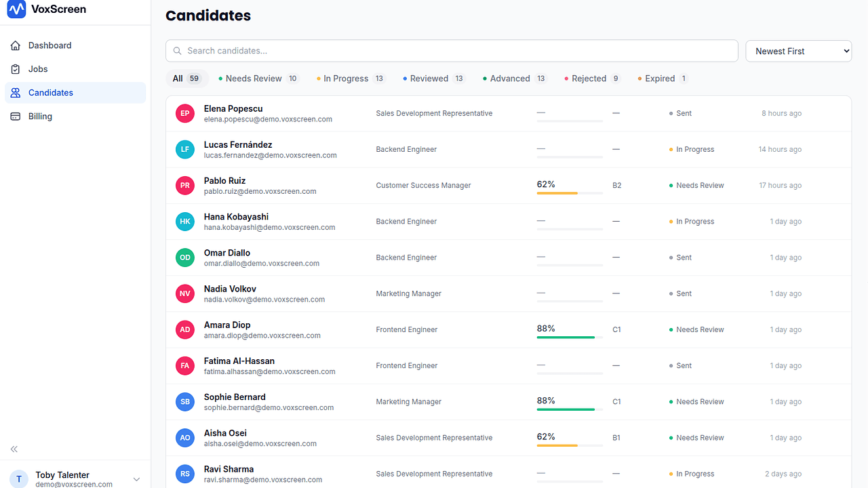Go to Dashboard in the sidebar
The height and width of the screenshot is (488, 868).
(x=75, y=45)
